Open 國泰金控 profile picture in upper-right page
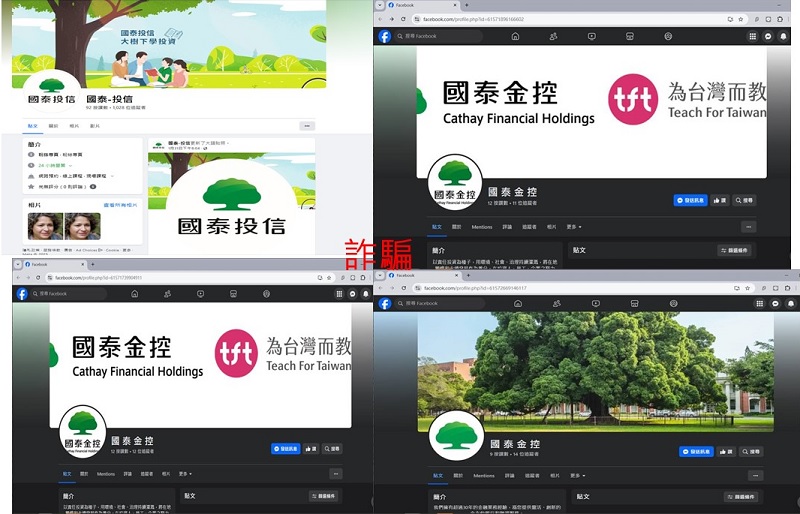The width and height of the screenshot is (800, 514). [455, 182]
